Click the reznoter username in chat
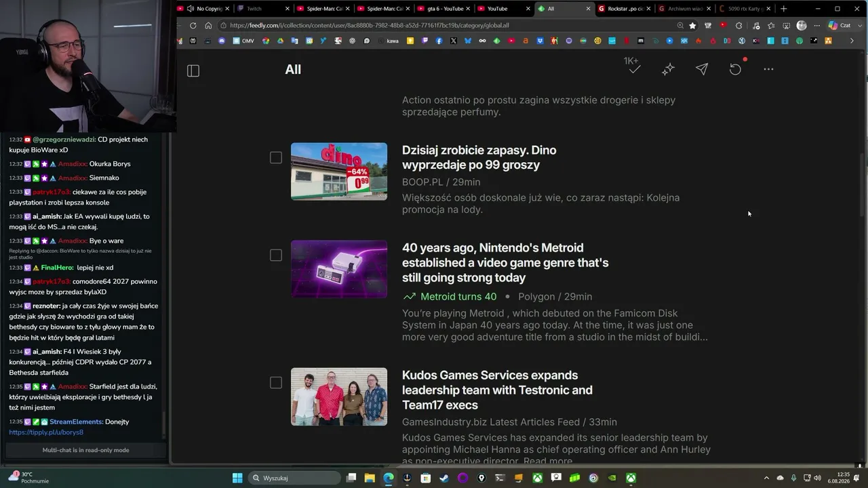The width and height of the screenshot is (868, 488). [47, 306]
